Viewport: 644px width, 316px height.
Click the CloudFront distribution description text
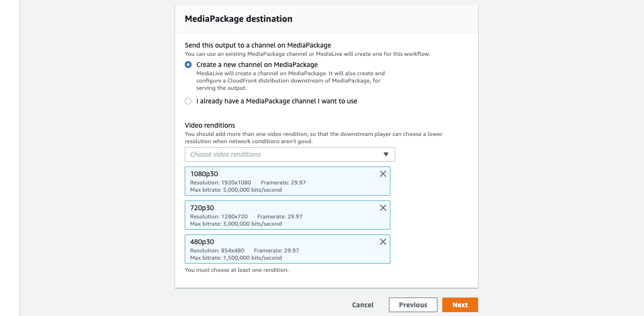(x=291, y=81)
